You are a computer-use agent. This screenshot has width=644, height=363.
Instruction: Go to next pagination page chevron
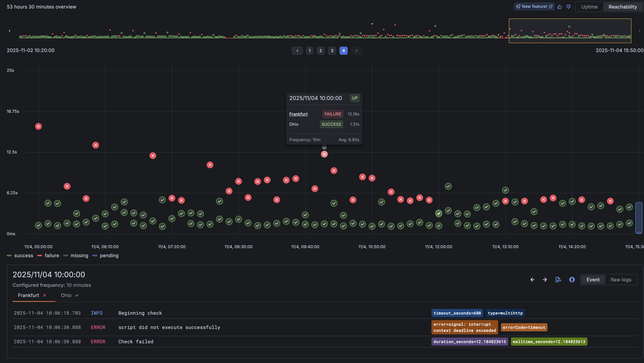point(356,51)
